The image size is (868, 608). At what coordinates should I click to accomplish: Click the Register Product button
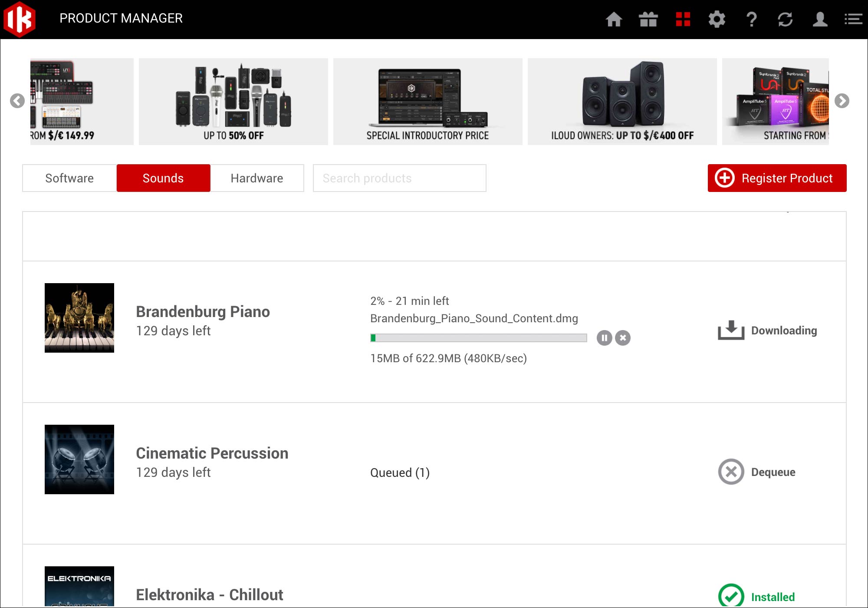[777, 178]
